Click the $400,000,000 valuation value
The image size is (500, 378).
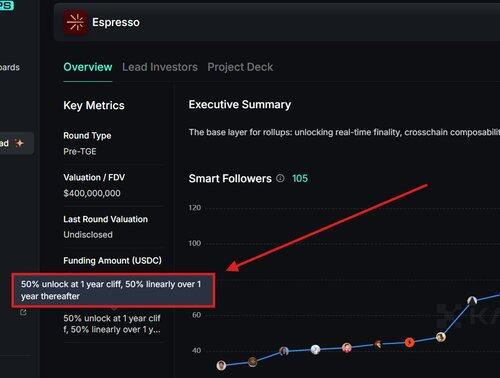pyautogui.click(x=92, y=193)
